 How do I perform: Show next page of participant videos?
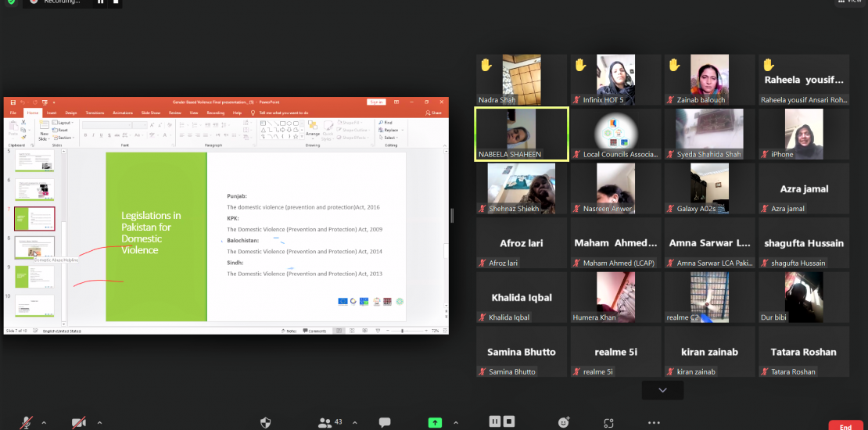[662, 390]
